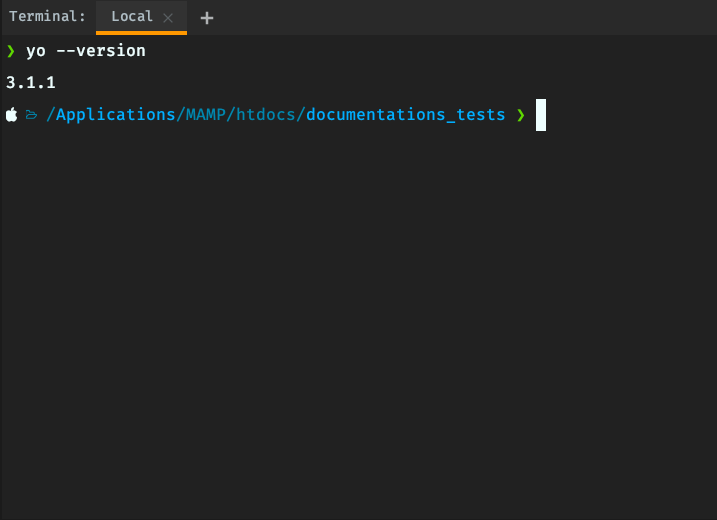Close the Local terminal tab
This screenshot has height=520, width=717.
tap(168, 18)
